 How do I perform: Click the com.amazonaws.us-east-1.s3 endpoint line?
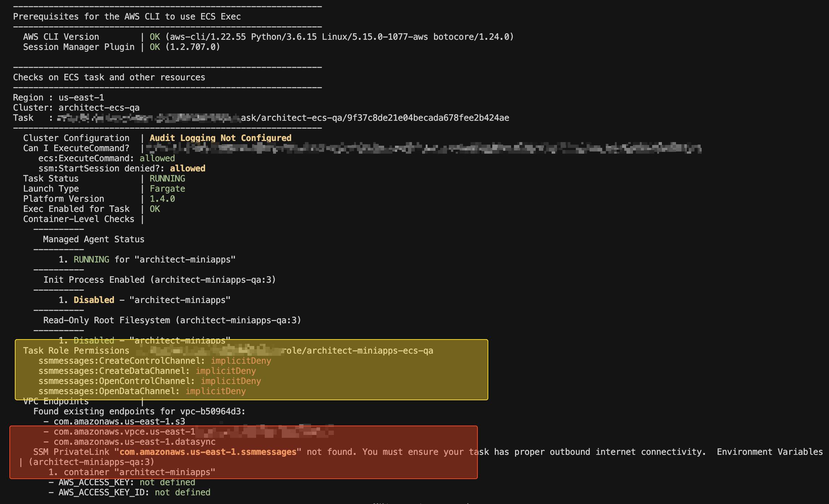pos(119,422)
